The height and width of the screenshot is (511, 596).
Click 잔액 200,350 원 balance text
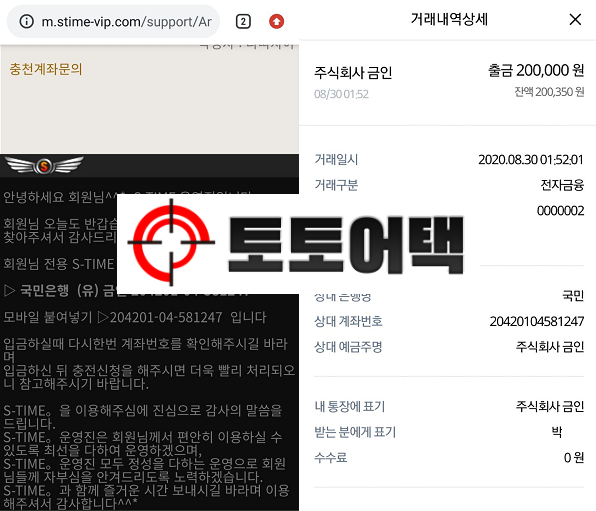pyautogui.click(x=549, y=92)
